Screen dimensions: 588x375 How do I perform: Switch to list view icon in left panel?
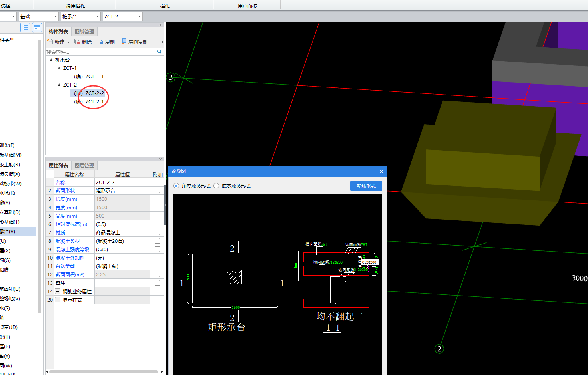(x=25, y=28)
